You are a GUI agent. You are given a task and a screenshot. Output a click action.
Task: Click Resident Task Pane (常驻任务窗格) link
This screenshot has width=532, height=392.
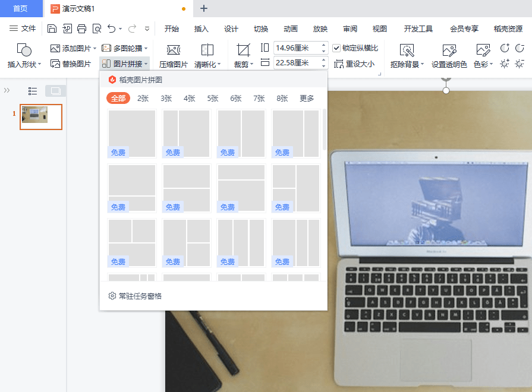(x=136, y=296)
